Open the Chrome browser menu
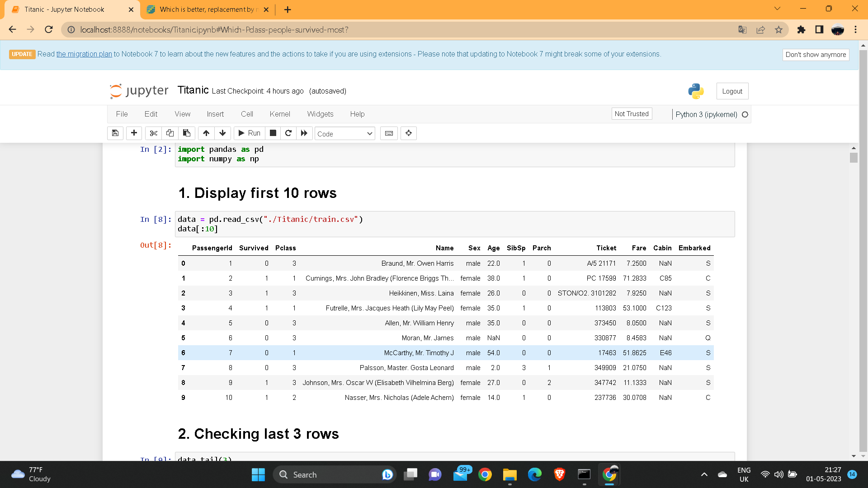 [855, 30]
